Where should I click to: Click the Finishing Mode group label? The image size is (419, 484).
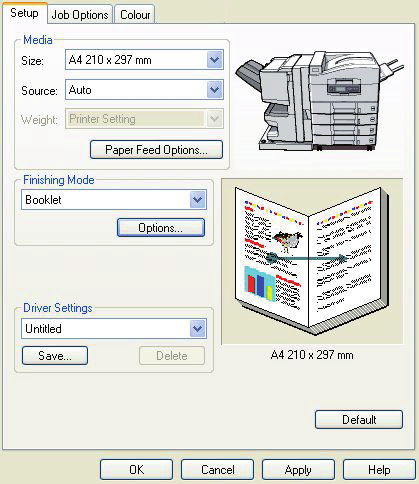point(59,180)
